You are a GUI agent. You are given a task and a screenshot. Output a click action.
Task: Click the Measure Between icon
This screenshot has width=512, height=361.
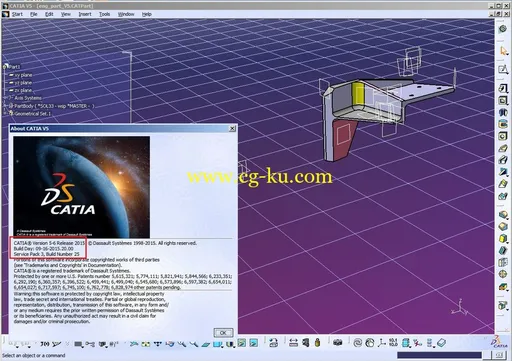[x=293, y=343]
